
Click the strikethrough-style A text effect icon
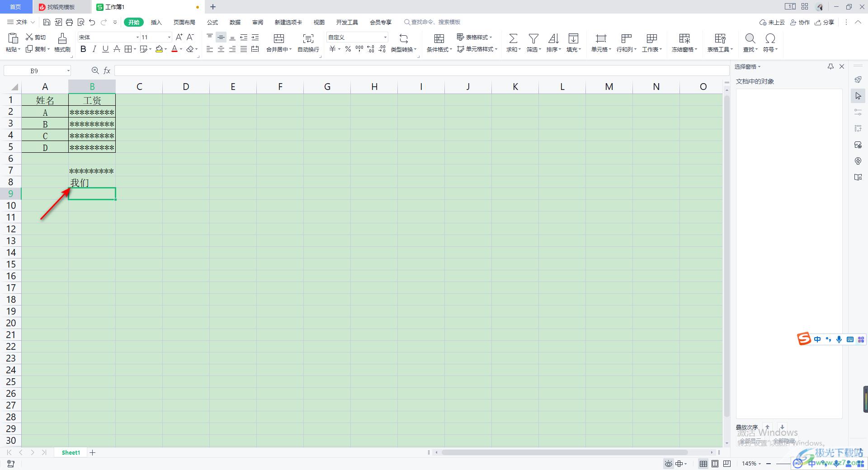(117, 49)
